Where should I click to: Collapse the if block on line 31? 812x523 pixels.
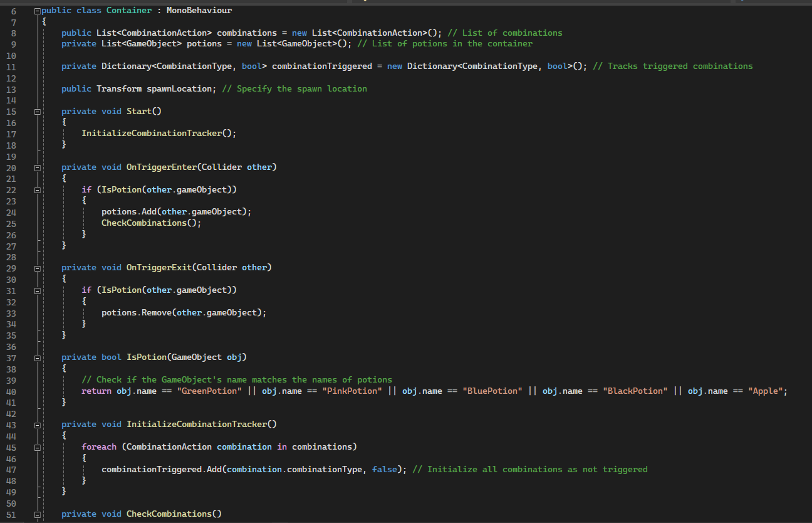click(38, 290)
